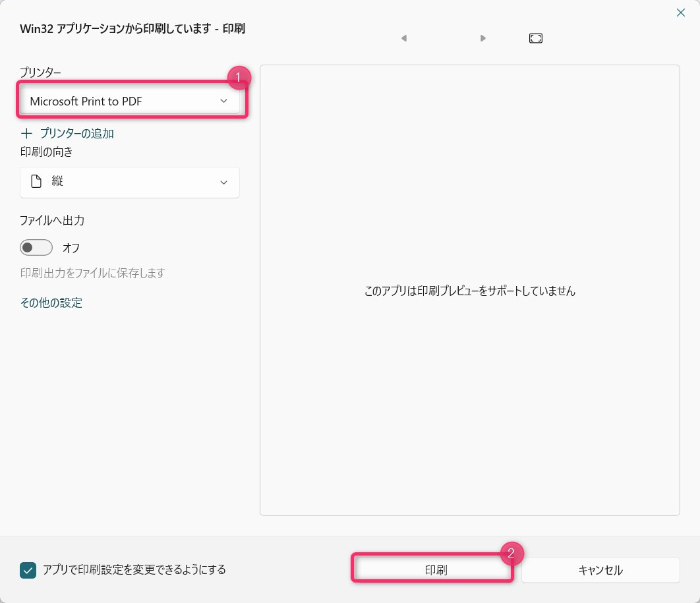Click the chevron in the orientation dropdown
The width and height of the screenshot is (700, 603).
(x=223, y=183)
